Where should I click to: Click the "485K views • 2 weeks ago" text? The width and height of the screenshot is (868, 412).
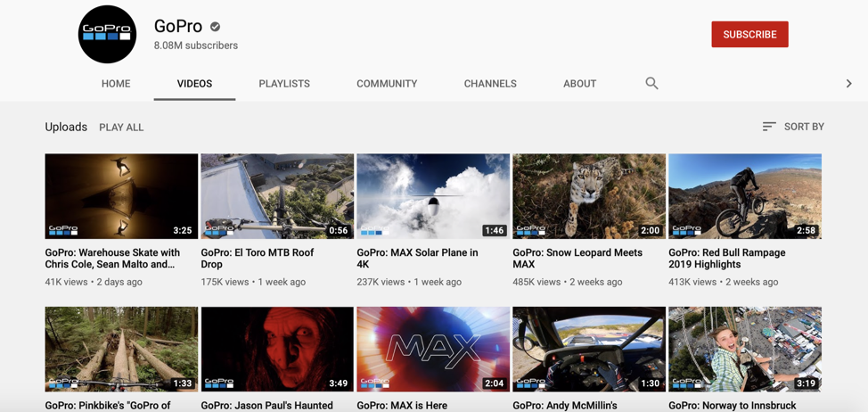click(568, 282)
